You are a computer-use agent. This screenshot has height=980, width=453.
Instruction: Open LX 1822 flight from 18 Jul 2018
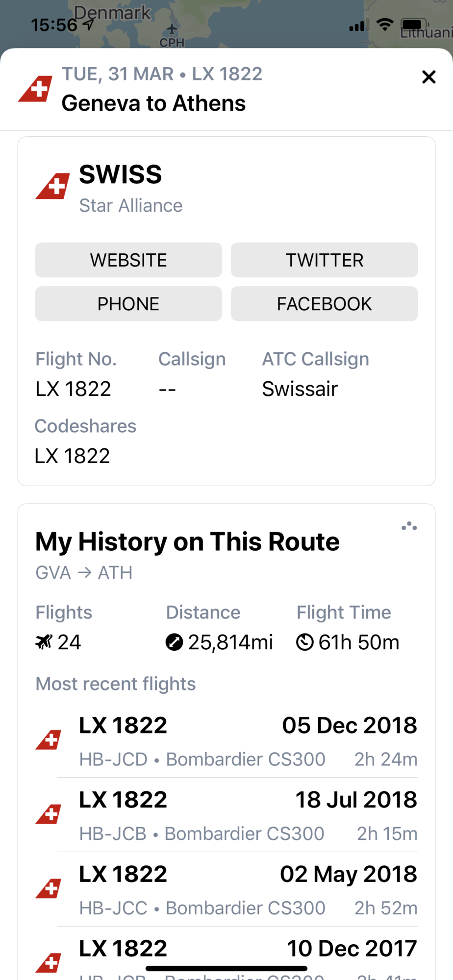pyautogui.click(x=226, y=815)
